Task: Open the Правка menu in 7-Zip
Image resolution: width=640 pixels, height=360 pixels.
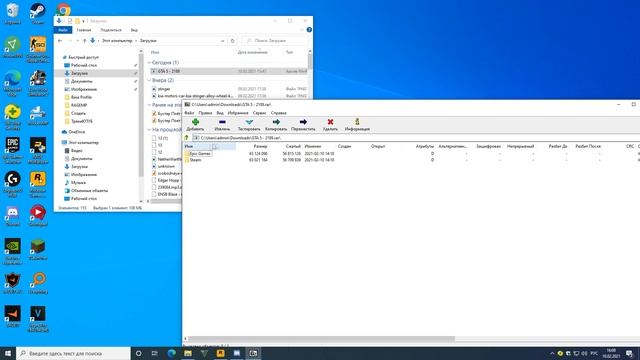Action: tap(205, 113)
